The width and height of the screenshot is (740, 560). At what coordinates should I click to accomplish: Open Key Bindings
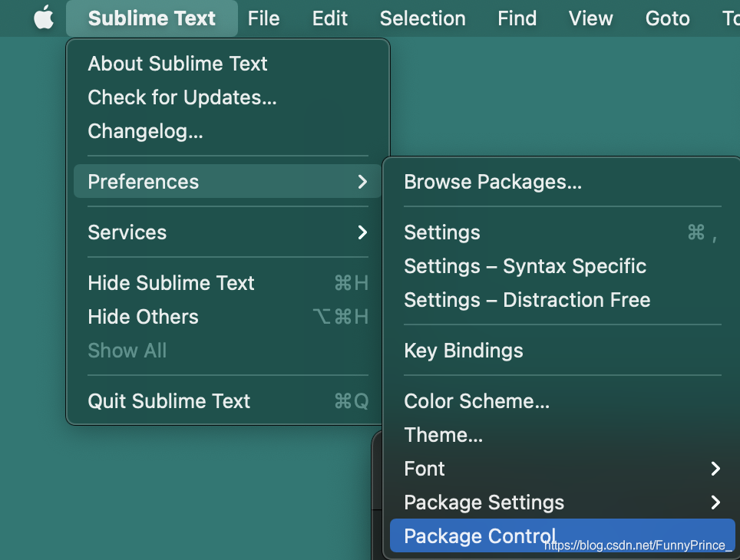pos(563,351)
